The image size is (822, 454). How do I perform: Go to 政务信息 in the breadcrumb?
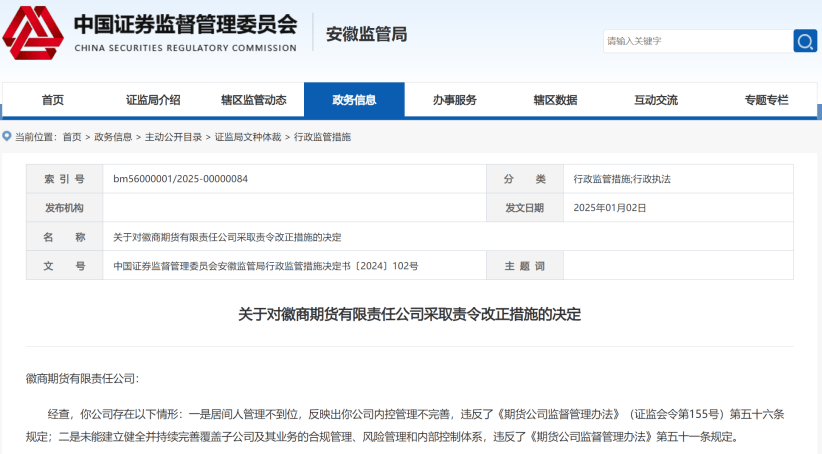click(x=113, y=137)
